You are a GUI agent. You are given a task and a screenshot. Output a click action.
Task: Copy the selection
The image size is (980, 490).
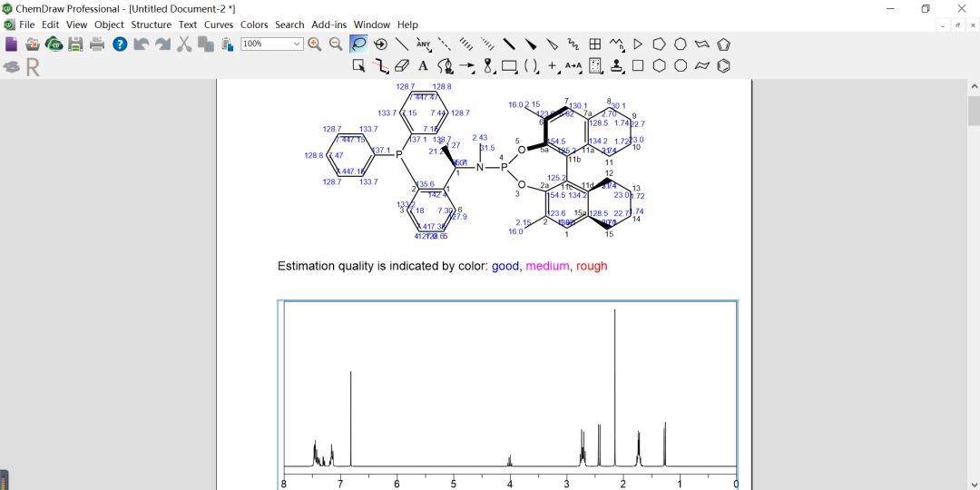[x=206, y=44]
